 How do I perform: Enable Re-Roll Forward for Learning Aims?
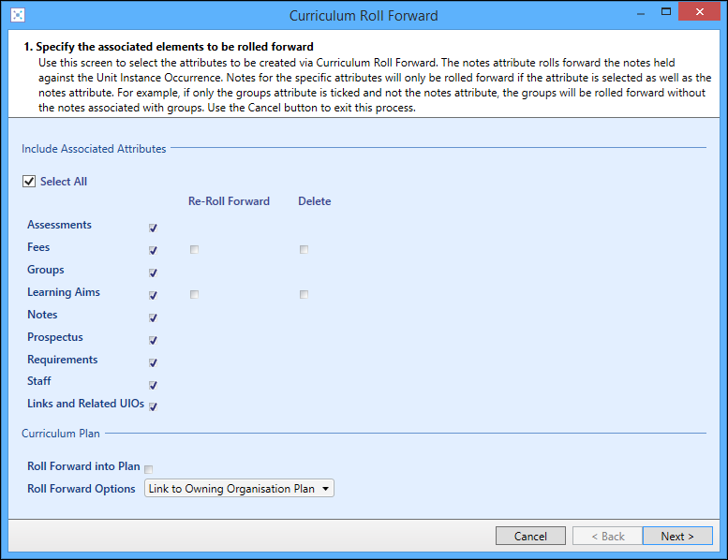pos(194,295)
